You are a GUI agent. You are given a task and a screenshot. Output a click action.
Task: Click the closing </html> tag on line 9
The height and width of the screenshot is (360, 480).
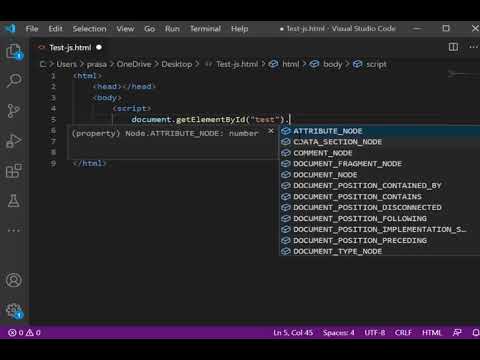coord(89,163)
